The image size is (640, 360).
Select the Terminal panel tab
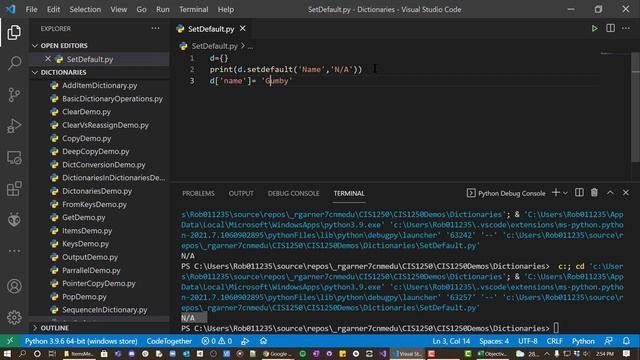tap(349, 193)
